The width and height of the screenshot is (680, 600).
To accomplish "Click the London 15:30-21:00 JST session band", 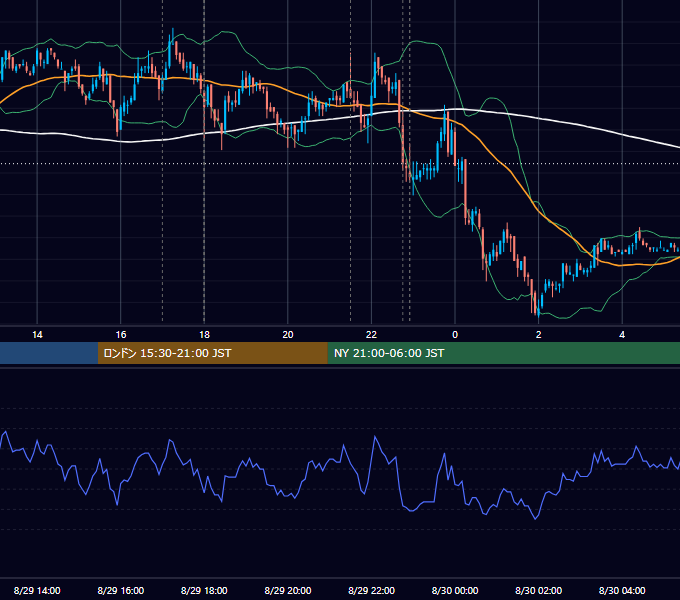I will (x=212, y=353).
